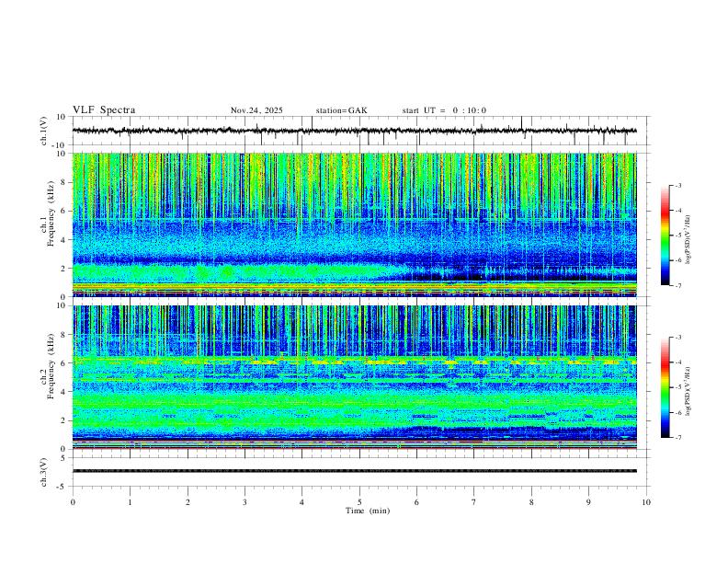Click the "-4" tick on ch.2 colorbar
Screen dimensions: 728x563
coord(678,362)
